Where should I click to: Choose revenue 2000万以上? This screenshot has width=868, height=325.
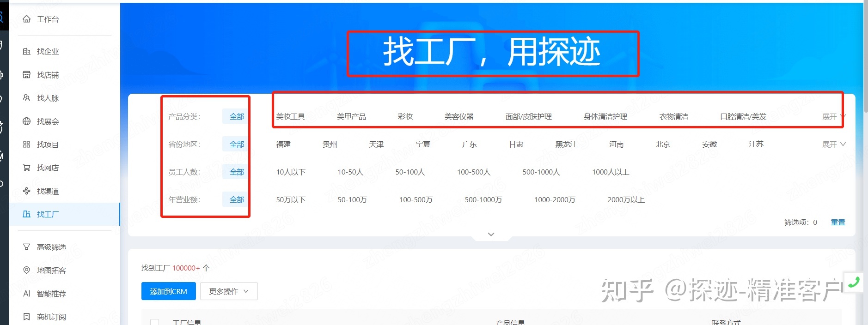click(x=626, y=200)
